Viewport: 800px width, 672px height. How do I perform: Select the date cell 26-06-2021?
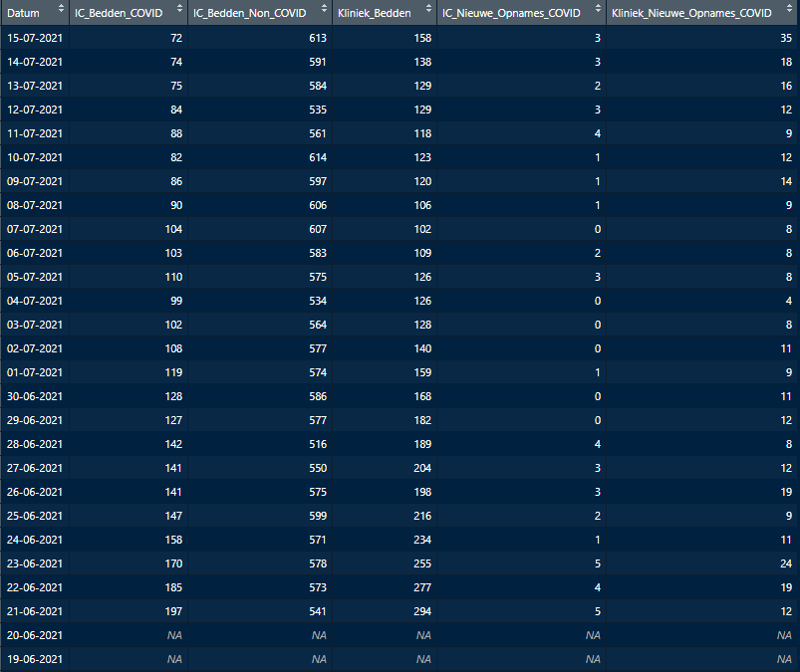coord(35,492)
